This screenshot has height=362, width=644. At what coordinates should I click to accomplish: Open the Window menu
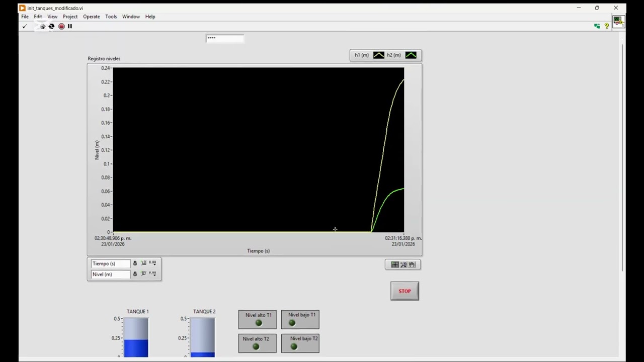coord(131,17)
